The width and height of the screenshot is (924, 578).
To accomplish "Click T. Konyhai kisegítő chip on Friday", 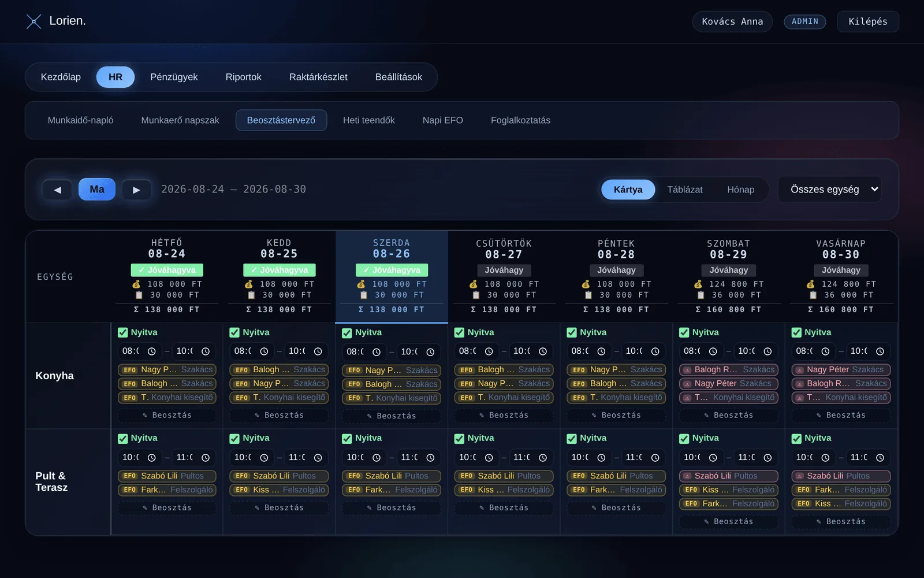I will [617, 398].
